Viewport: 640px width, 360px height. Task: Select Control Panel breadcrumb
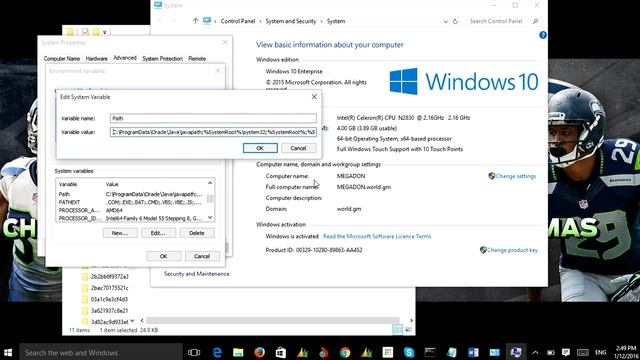pyautogui.click(x=238, y=21)
